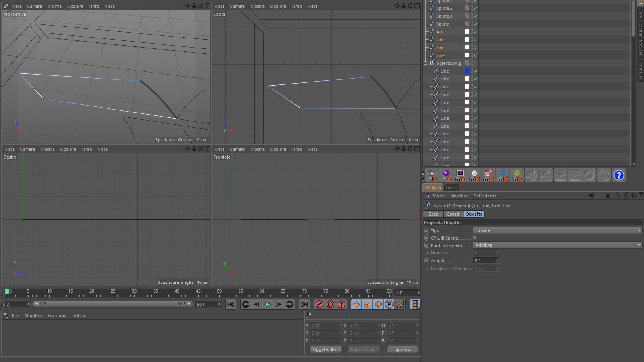Toggle parameter keying P icon
The width and height of the screenshot is (644, 362).
389,304
